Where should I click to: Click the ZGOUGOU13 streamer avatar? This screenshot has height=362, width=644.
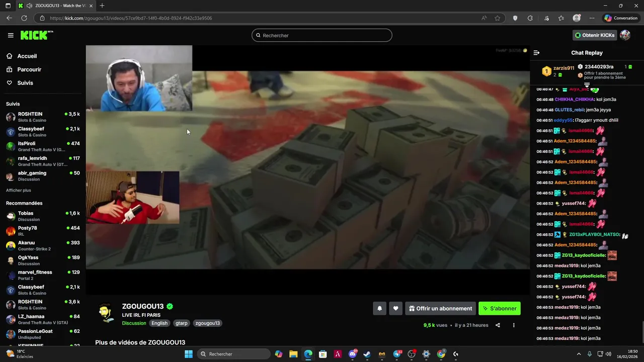(x=106, y=313)
